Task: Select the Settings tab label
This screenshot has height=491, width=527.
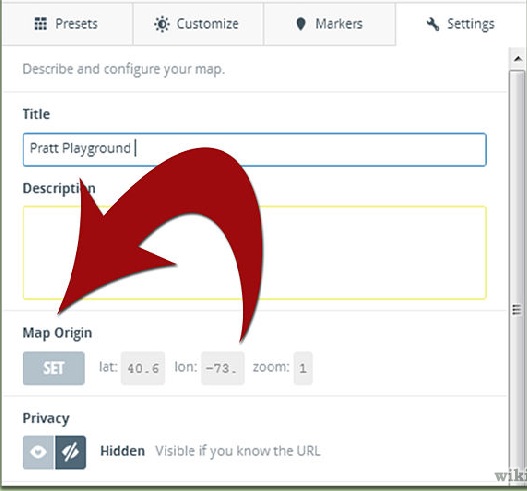Action: coord(471,24)
